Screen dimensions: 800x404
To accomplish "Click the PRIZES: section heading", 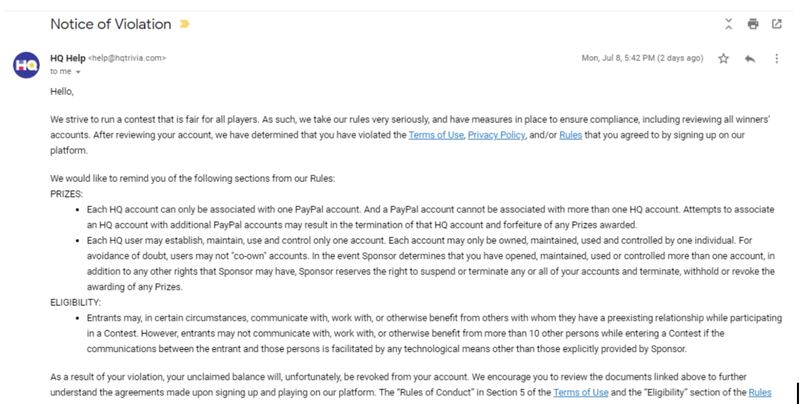I will click(67, 193).
